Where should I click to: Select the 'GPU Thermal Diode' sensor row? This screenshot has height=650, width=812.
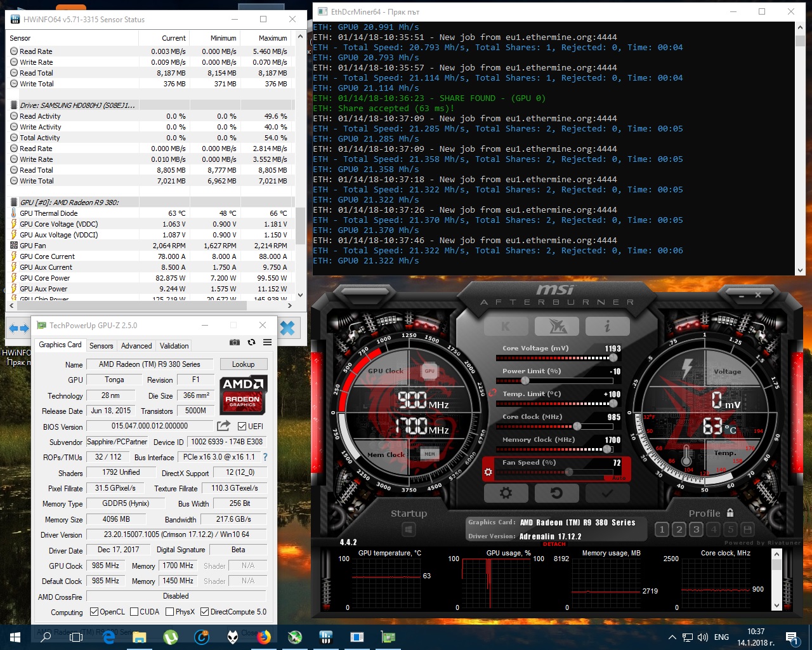151,213
